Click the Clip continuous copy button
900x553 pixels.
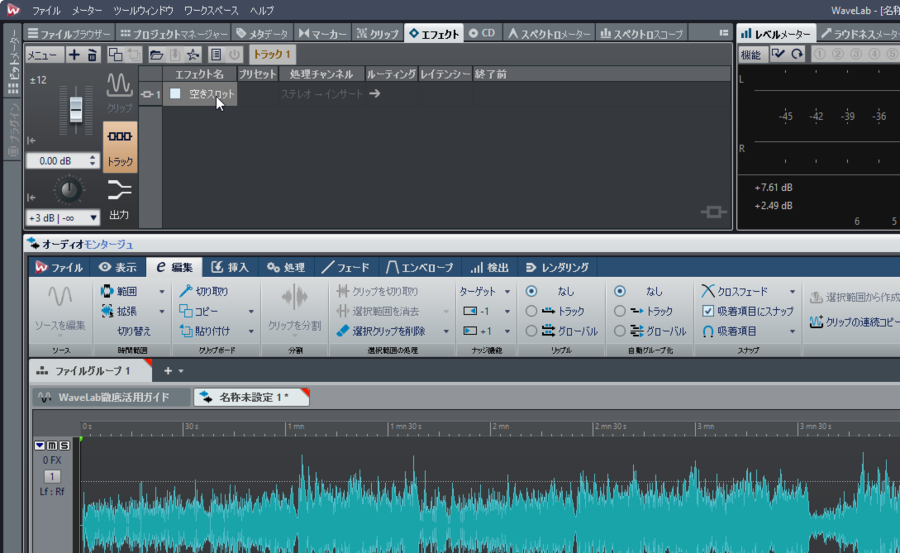coord(854,322)
